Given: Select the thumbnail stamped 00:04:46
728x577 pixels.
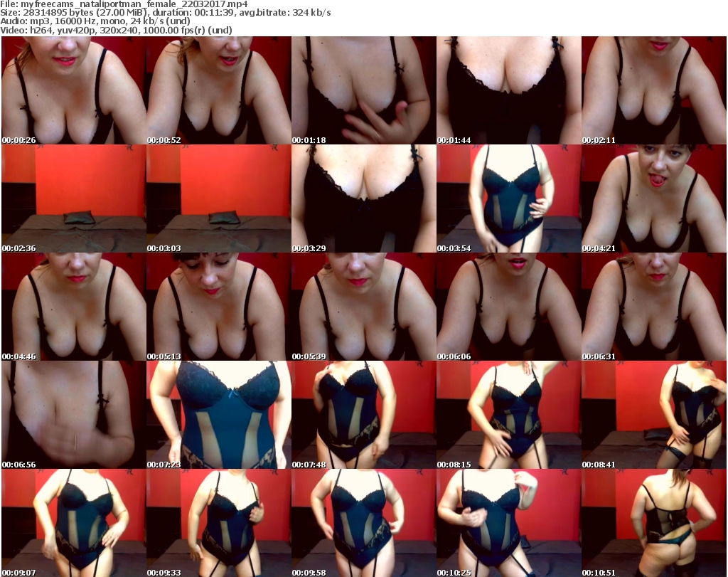Looking at the screenshot, I should (74, 307).
